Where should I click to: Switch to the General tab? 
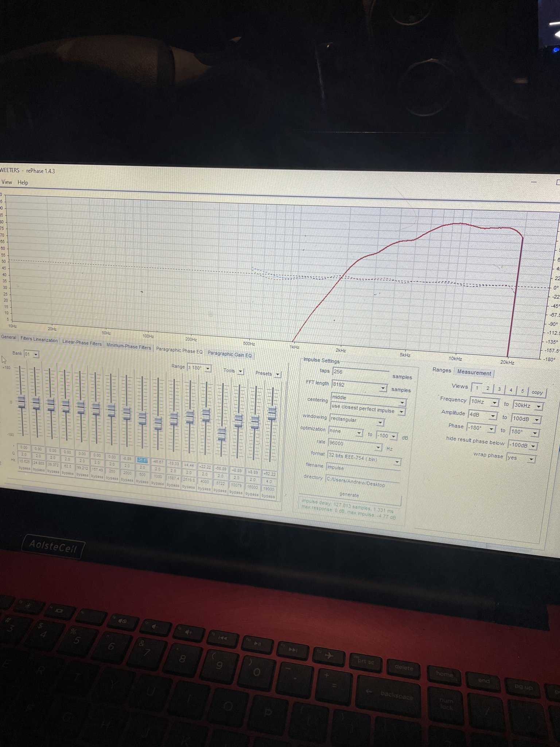(x=8, y=337)
